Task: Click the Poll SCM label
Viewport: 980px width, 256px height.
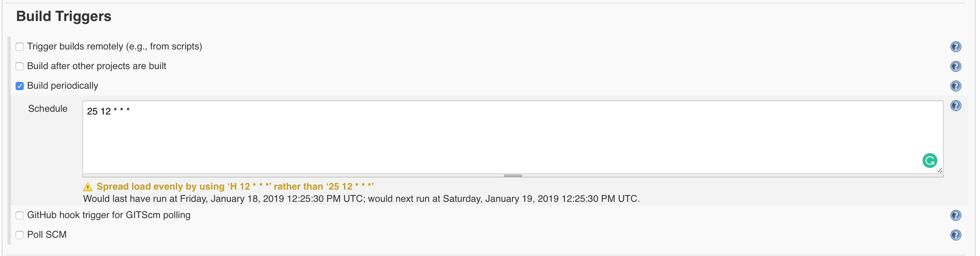Action: [47, 234]
